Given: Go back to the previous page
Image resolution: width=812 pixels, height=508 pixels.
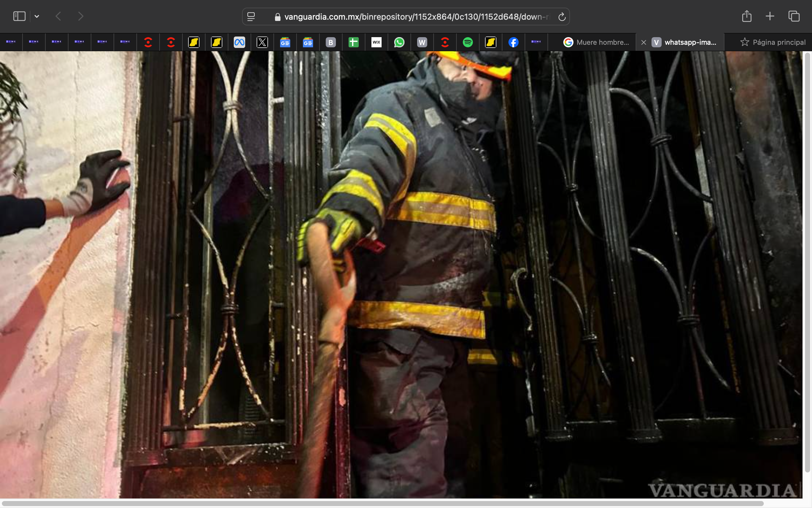Looking at the screenshot, I should (58, 16).
